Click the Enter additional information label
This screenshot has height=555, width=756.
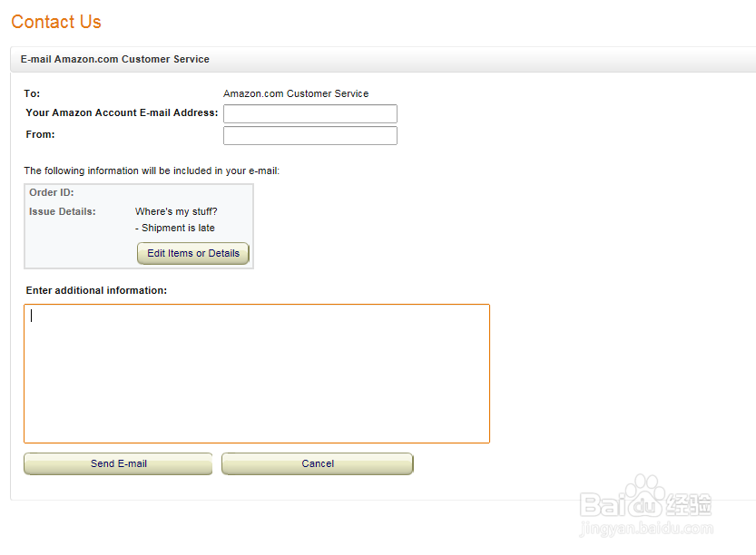point(96,290)
